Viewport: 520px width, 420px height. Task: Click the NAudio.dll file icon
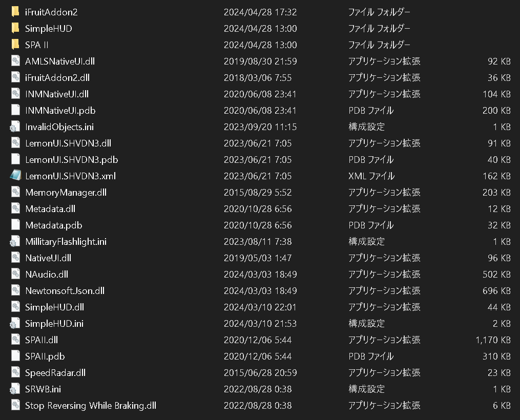pos(15,274)
